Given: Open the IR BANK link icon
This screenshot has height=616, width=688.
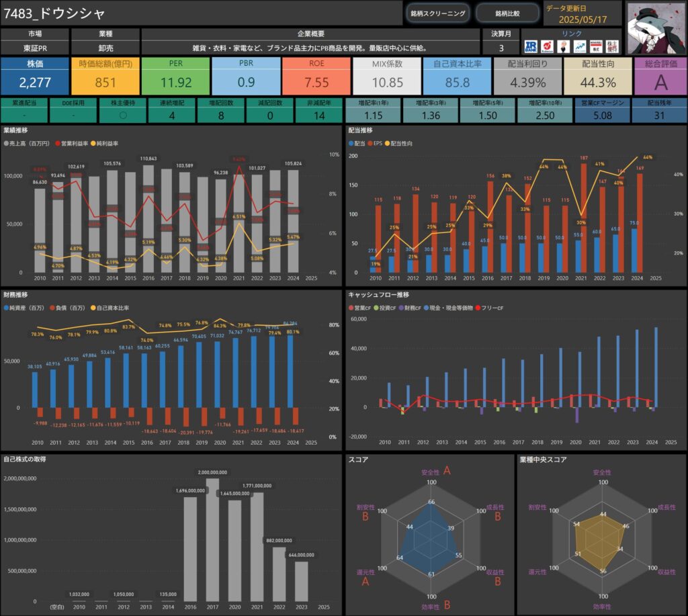Looking at the screenshot, I should point(531,46).
